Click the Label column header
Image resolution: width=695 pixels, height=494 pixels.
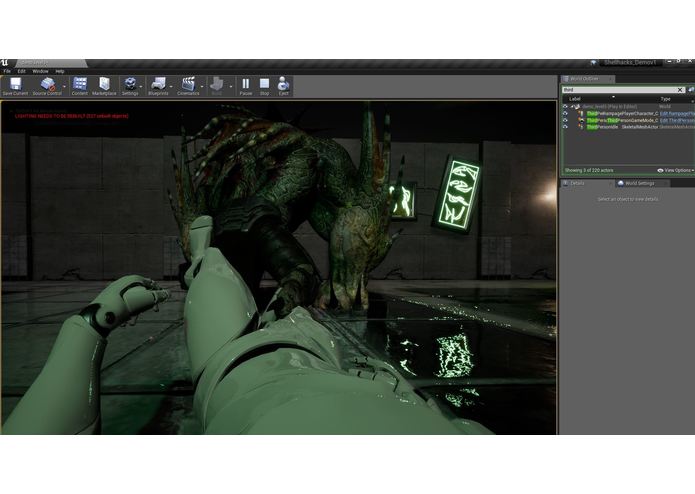tap(575, 99)
